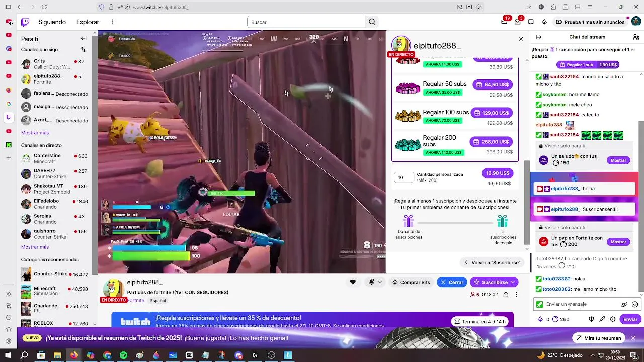Show the Un pvp en Fortnite reward
The image size is (644, 362).
pyautogui.click(x=618, y=242)
